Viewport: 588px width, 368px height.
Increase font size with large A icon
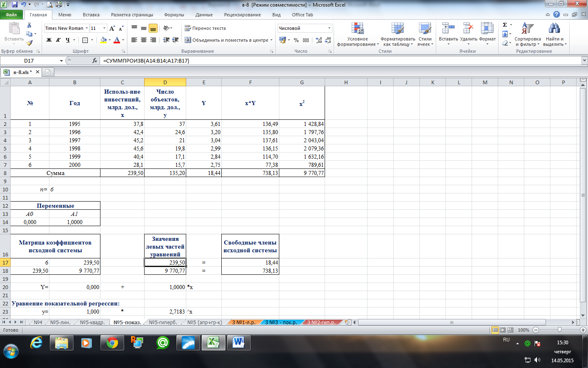point(112,28)
